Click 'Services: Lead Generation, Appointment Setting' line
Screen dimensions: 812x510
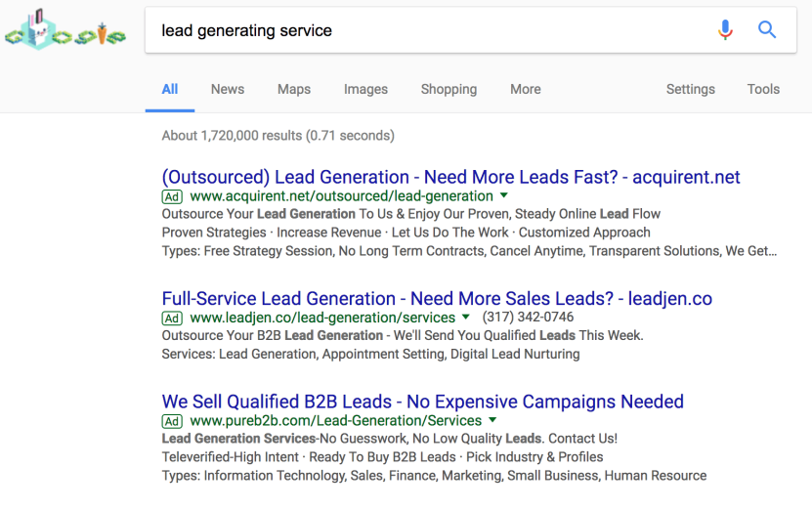[370, 354]
